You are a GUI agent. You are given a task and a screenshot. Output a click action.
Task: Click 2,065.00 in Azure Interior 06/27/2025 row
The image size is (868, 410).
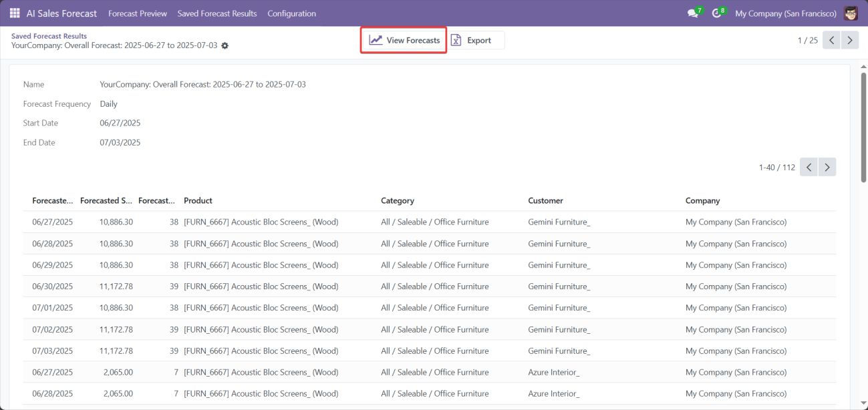[118, 372]
